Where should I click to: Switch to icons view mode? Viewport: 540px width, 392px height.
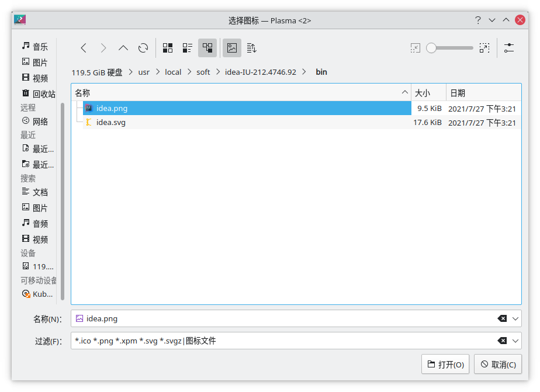click(168, 48)
